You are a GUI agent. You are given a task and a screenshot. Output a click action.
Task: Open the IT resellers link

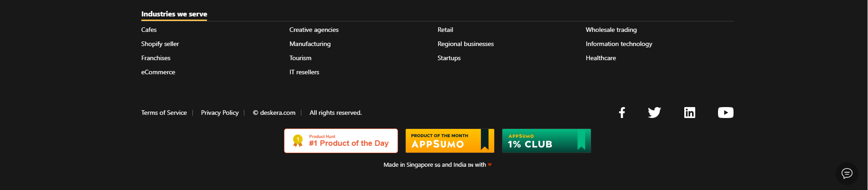click(x=304, y=72)
